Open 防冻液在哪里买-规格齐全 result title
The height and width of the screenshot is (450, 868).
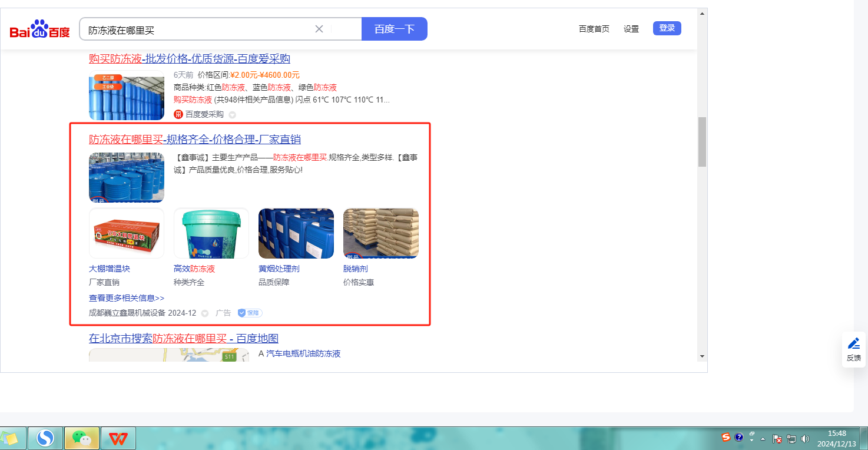195,140
